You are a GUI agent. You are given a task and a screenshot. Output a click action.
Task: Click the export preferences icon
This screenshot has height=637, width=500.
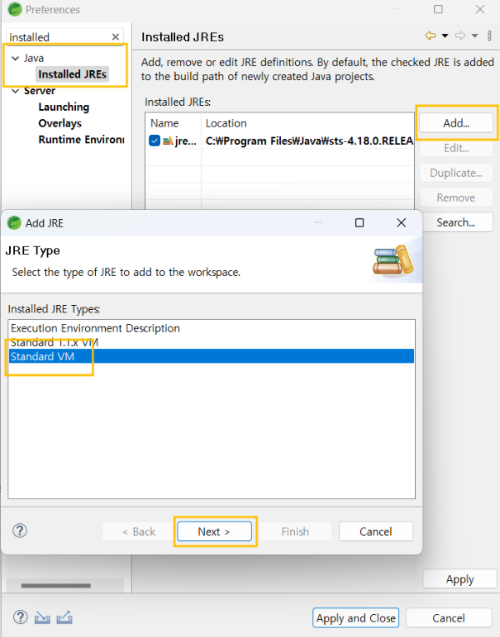(64, 618)
